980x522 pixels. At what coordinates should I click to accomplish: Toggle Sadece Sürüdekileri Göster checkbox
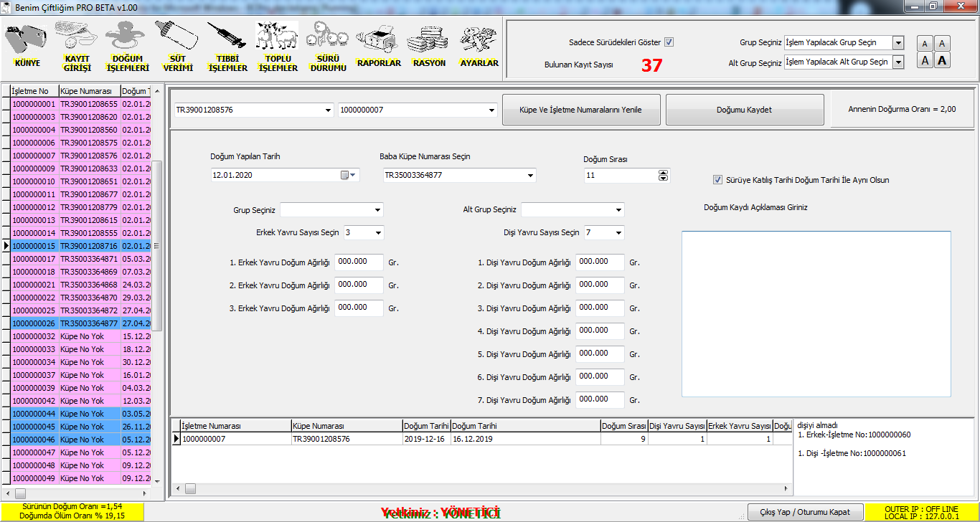click(x=669, y=42)
